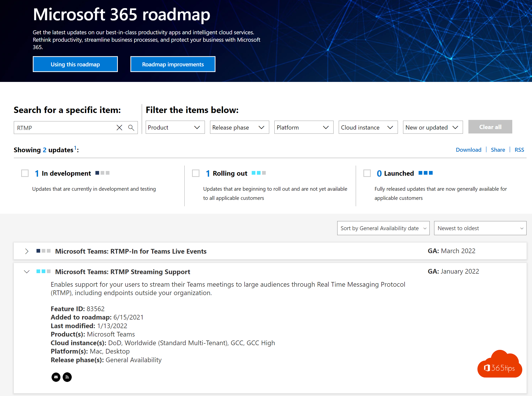Open the New or updated filter dropdown
The height and width of the screenshot is (396, 532).
[433, 127]
